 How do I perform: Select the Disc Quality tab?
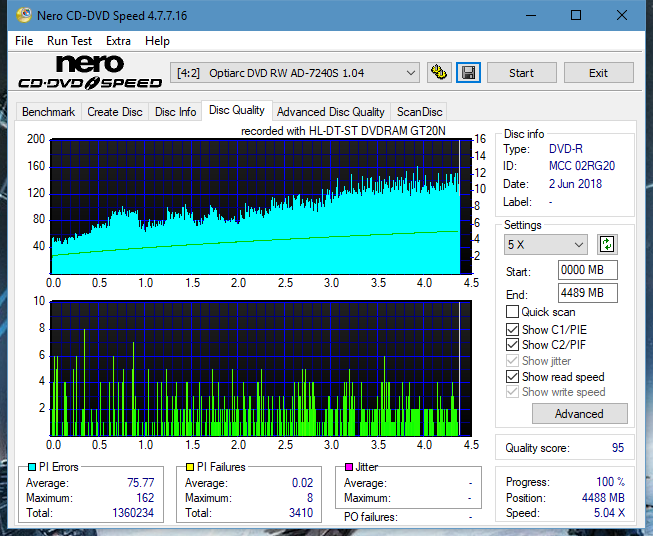click(237, 110)
